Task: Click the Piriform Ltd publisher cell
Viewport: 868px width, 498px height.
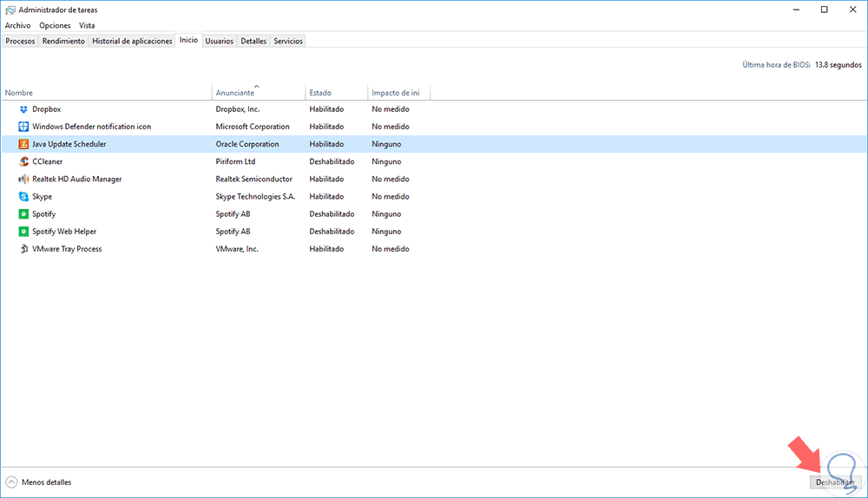Action: click(x=235, y=161)
